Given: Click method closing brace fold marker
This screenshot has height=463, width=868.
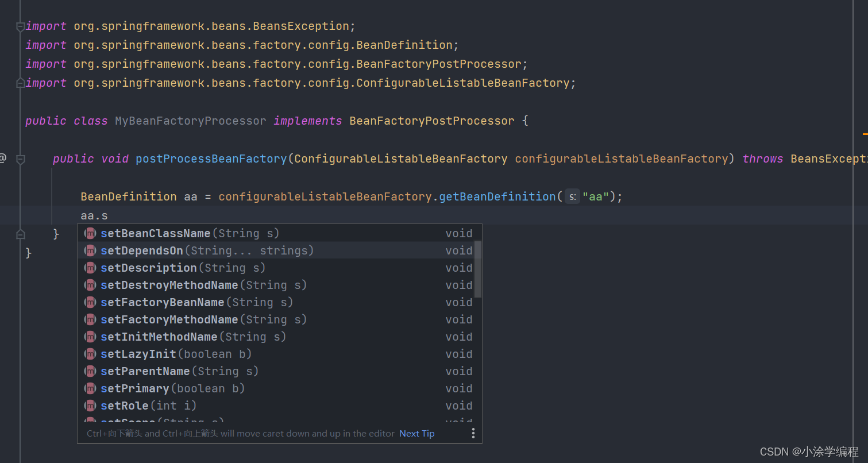Looking at the screenshot, I should coord(21,234).
